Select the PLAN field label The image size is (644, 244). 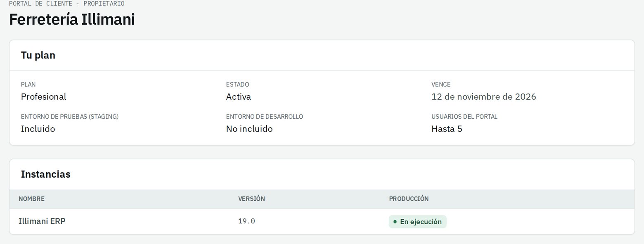[x=28, y=84]
